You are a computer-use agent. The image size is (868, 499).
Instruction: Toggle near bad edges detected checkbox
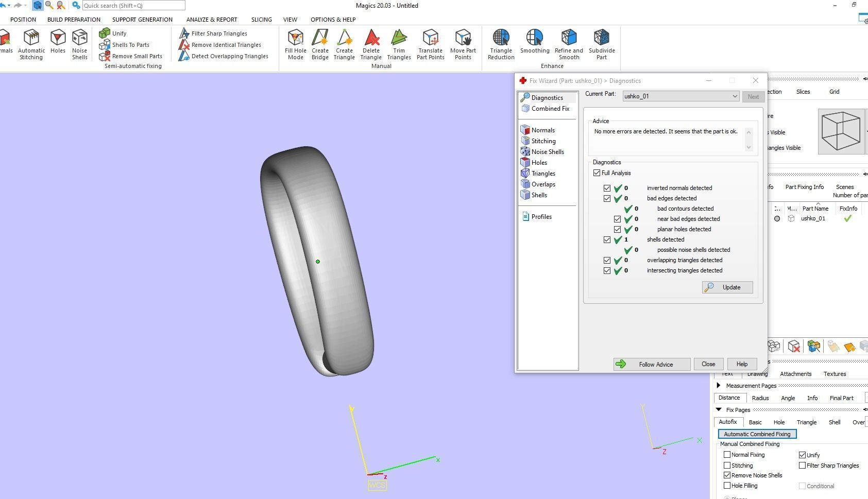click(617, 219)
